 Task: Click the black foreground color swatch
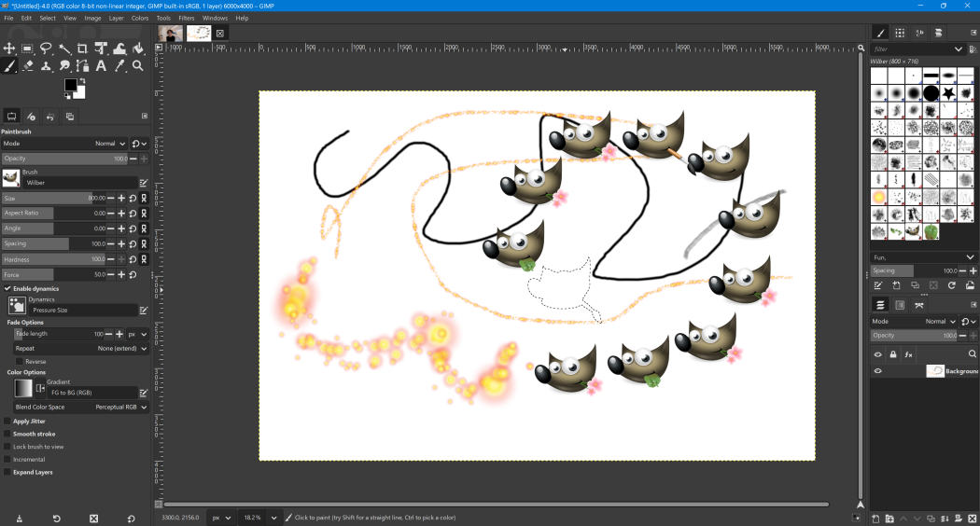(70, 85)
